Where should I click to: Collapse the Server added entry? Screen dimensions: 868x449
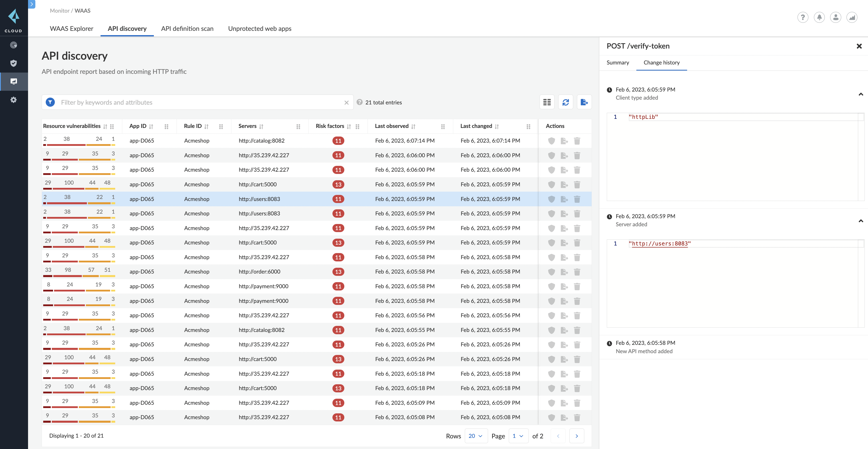(x=861, y=221)
